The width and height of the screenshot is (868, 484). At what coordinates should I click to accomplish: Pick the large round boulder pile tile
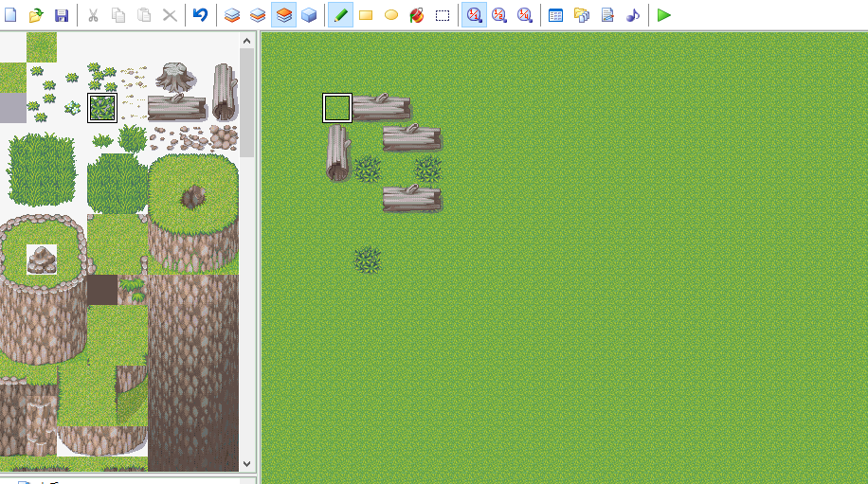tap(224, 137)
